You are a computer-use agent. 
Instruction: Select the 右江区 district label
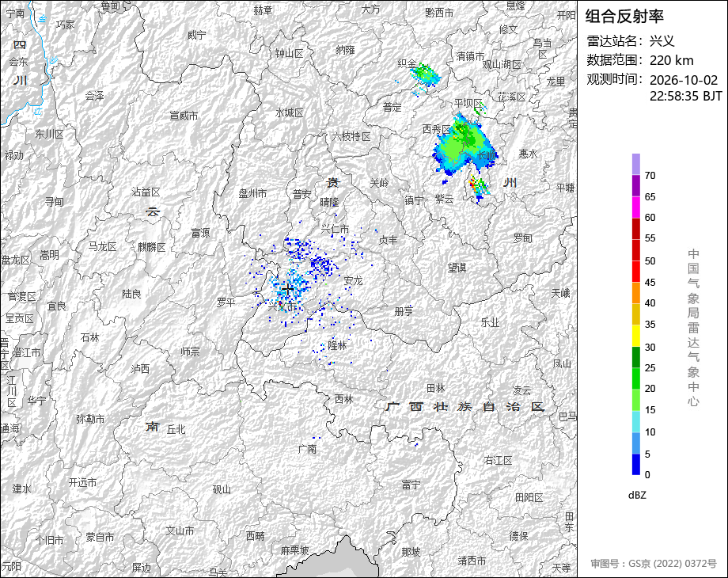click(499, 461)
